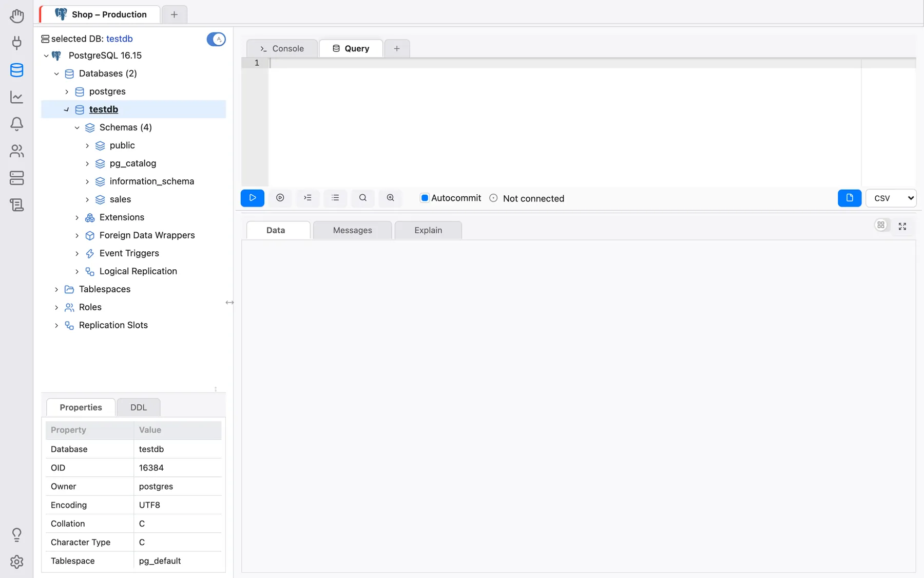Switch to the Console tab
The width and height of the screenshot is (924, 578).
click(282, 48)
